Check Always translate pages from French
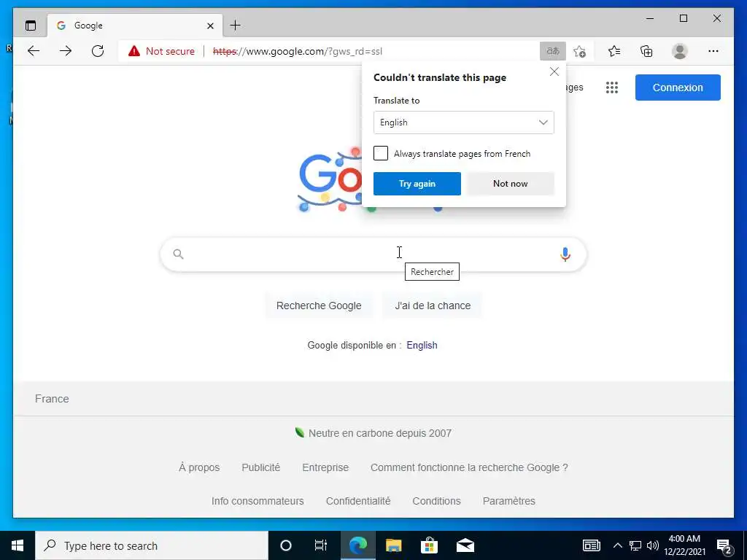747x560 pixels. [x=381, y=153]
